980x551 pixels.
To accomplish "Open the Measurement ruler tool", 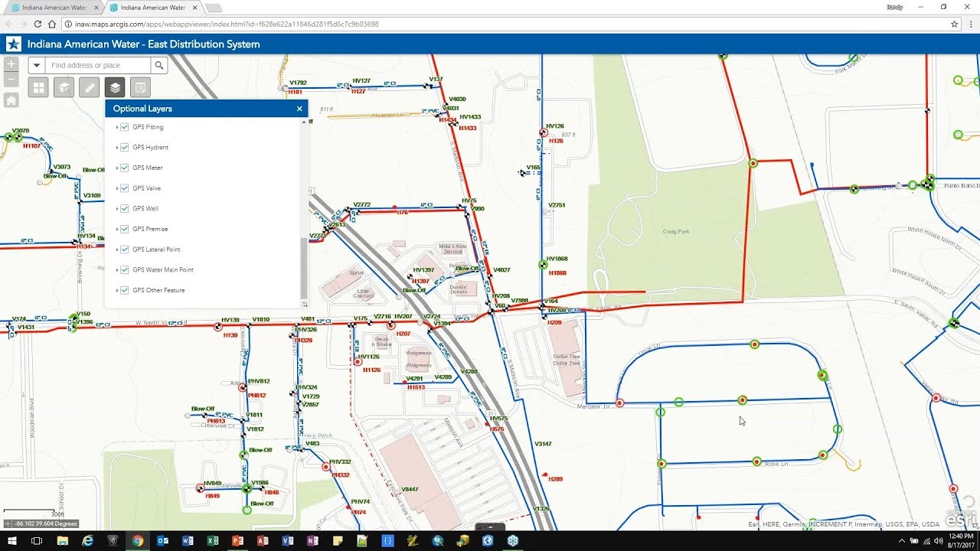I will tap(90, 87).
